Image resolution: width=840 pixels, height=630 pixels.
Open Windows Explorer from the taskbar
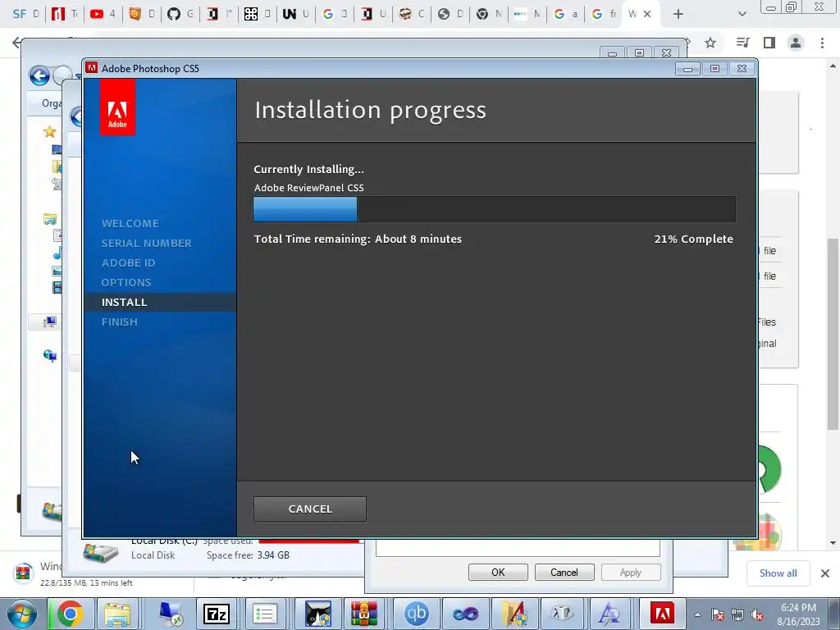[x=117, y=614]
